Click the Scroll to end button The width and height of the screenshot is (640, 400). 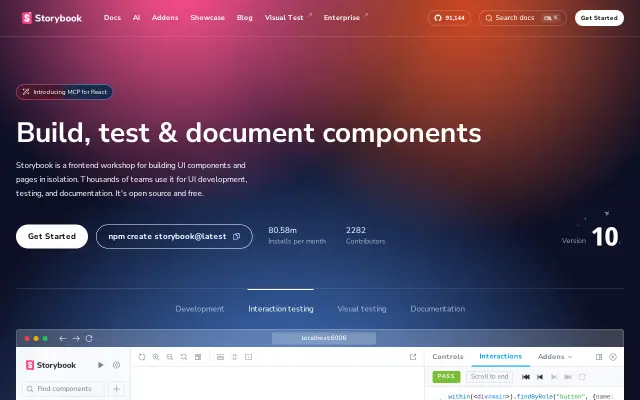point(489,376)
